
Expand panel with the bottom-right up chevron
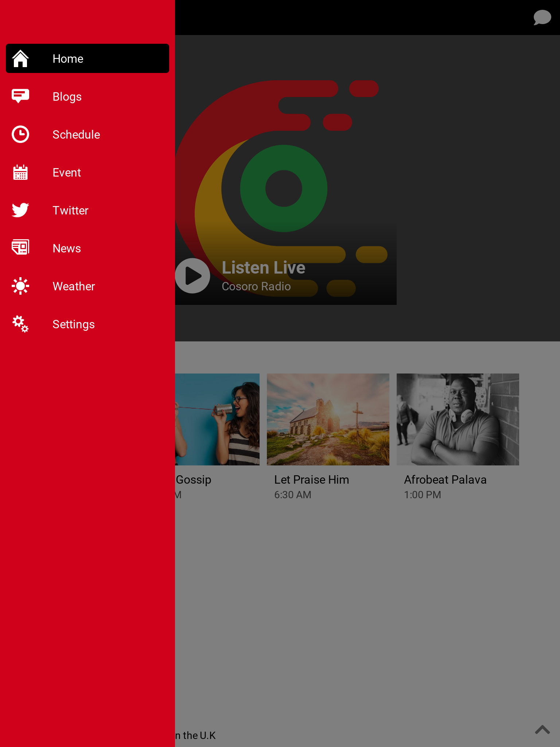tap(542, 729)
